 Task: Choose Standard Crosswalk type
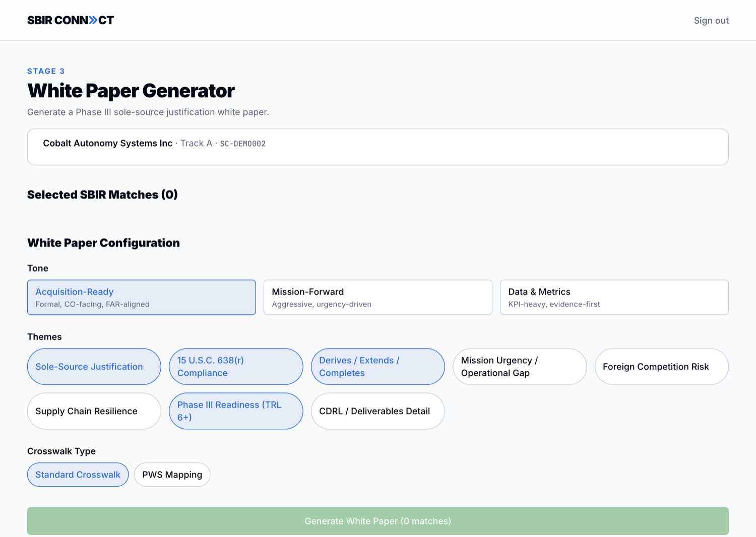78,475
